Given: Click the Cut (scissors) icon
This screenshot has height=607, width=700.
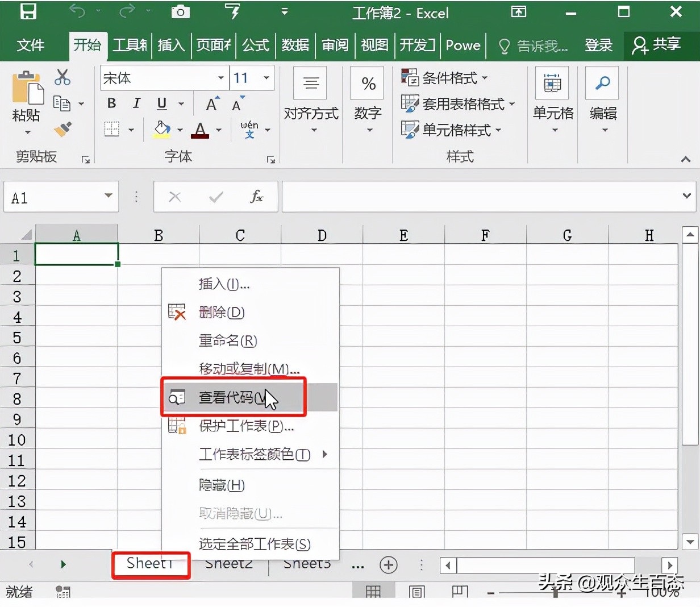Looking at the screenshot, I should [63, 76].
